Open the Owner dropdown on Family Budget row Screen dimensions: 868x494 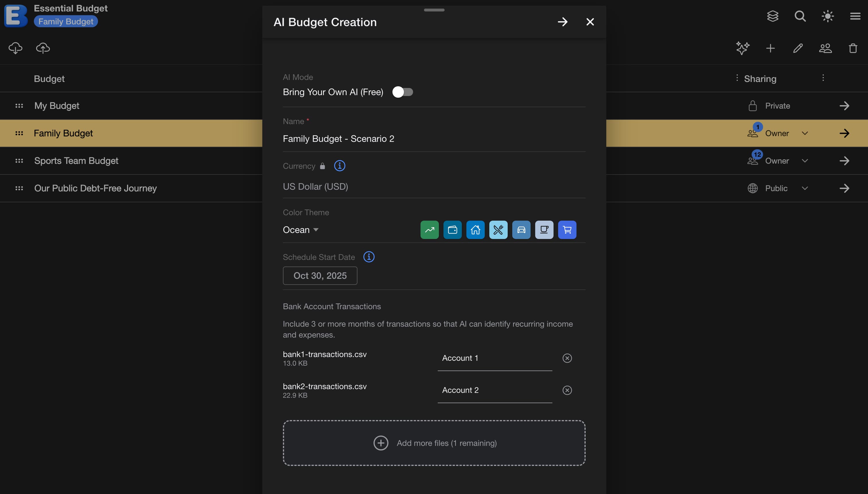[x=805, y=133]
